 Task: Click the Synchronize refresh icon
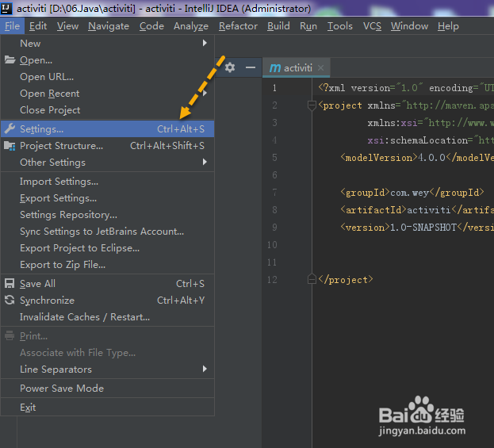[x=10, y=300]
